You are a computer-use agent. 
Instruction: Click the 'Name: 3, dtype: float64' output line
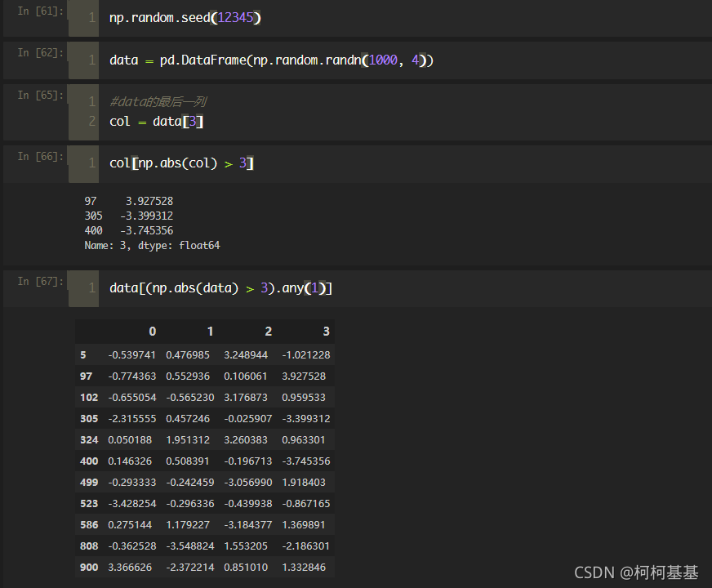click(152, 246)
